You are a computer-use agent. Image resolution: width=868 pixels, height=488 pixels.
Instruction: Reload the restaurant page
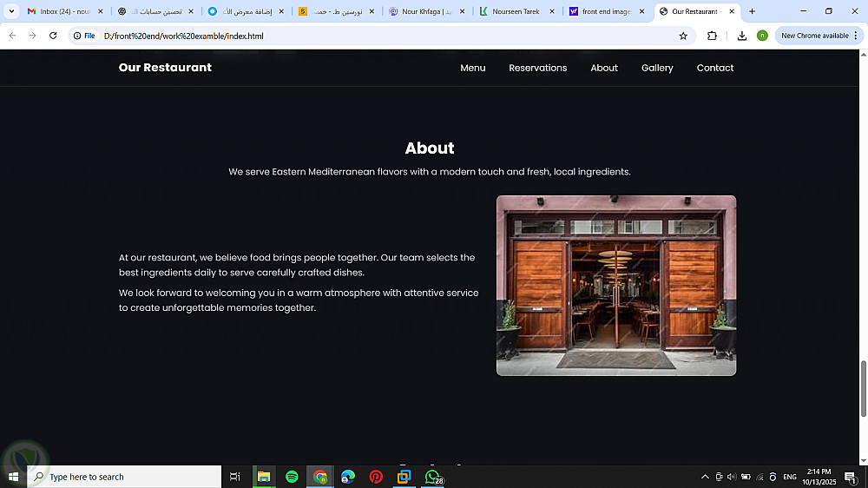coord(53,36)
